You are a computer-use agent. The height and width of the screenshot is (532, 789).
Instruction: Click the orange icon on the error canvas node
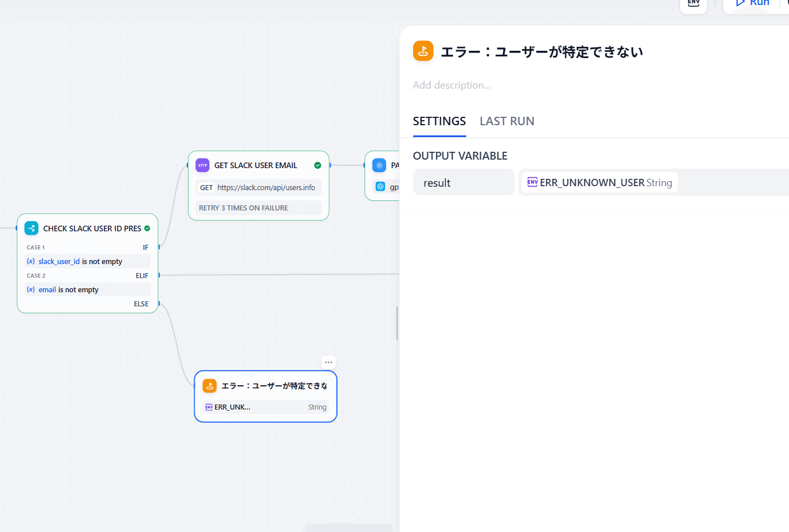point(209,386)
